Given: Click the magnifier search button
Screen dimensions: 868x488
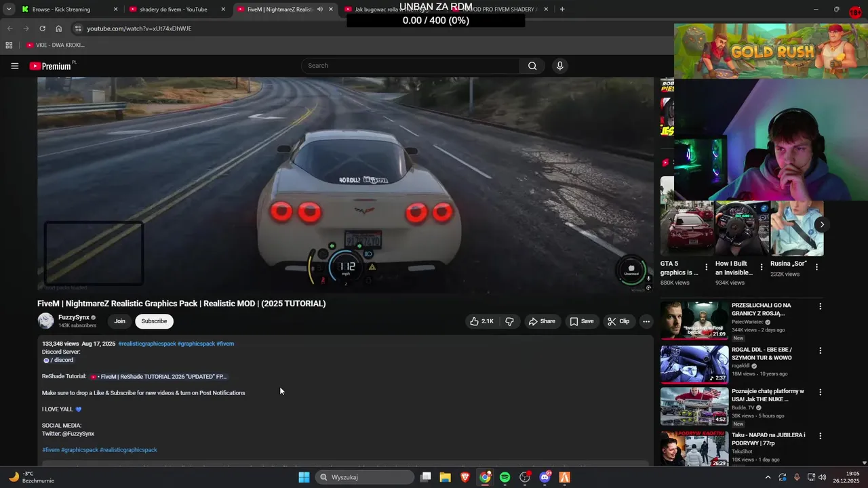Looking at the screenshot, I should pyautogui.click(x=532, y=66).
